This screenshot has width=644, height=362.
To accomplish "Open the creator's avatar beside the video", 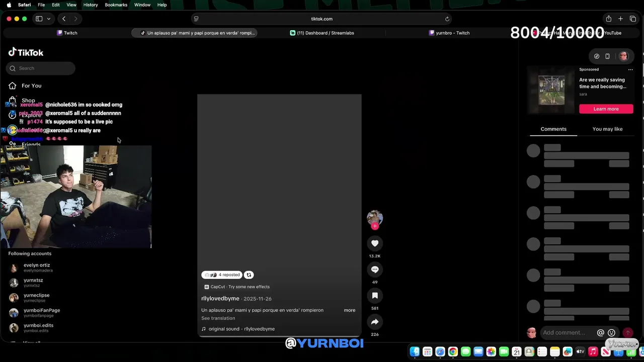I will (x=375, y=217).
